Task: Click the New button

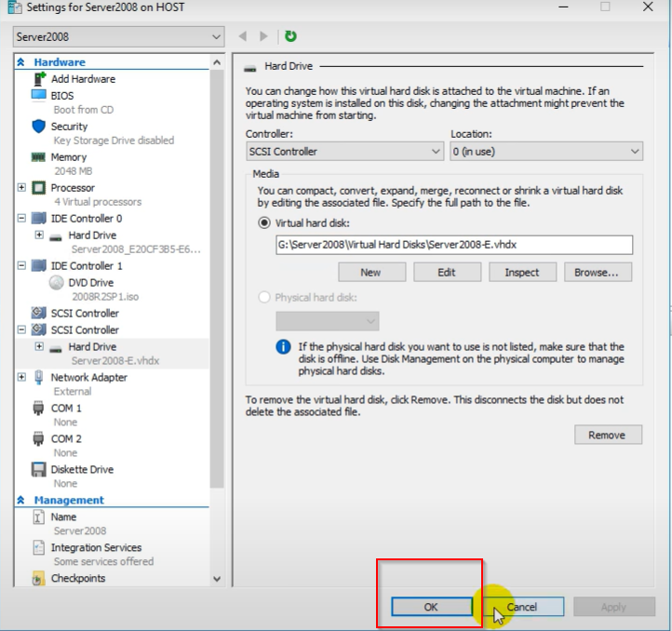Action: (x=372, y=272)
